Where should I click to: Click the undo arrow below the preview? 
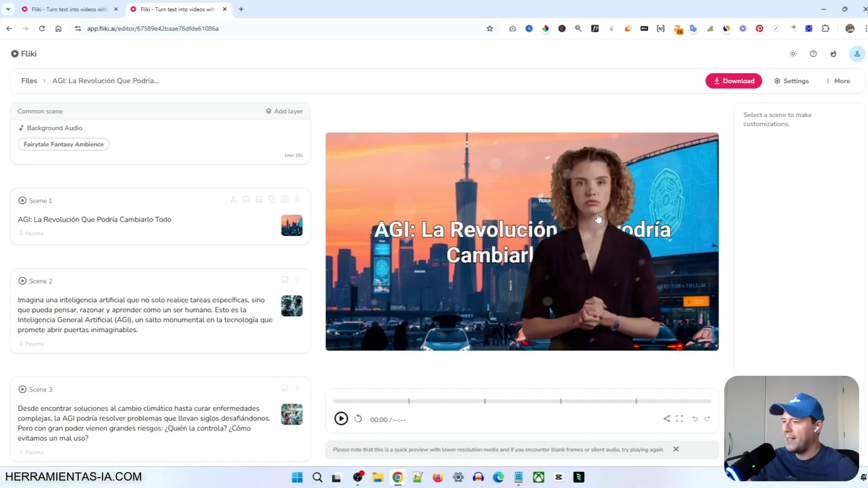click(694, 419)
